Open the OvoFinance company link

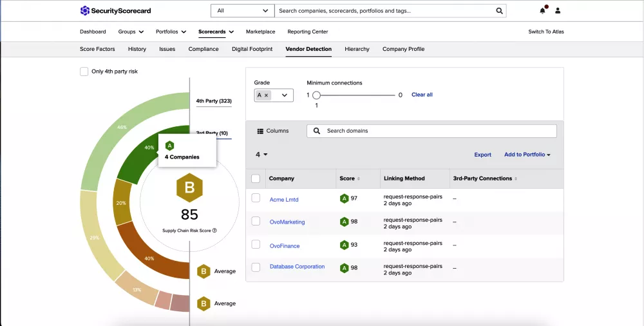285,246
